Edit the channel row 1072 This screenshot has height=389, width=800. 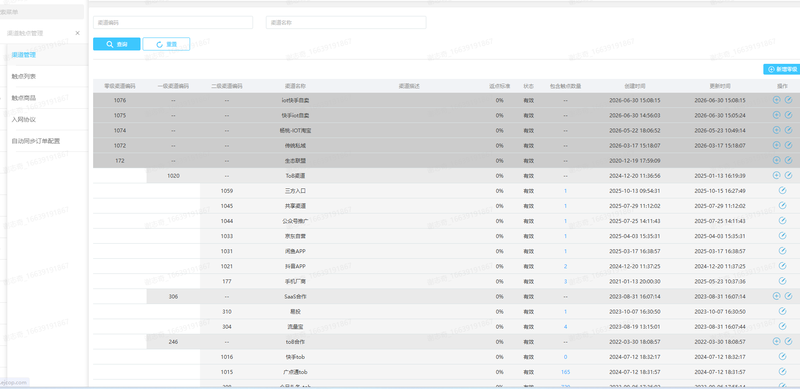[788, 145]
